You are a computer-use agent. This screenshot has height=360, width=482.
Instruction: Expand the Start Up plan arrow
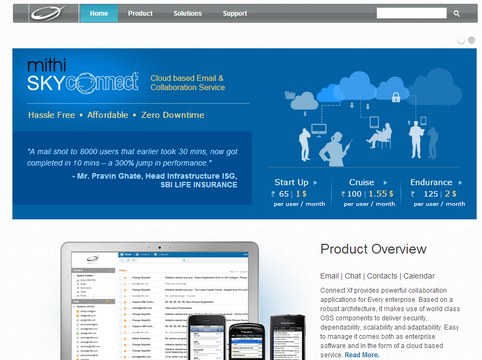pos(315,183)
